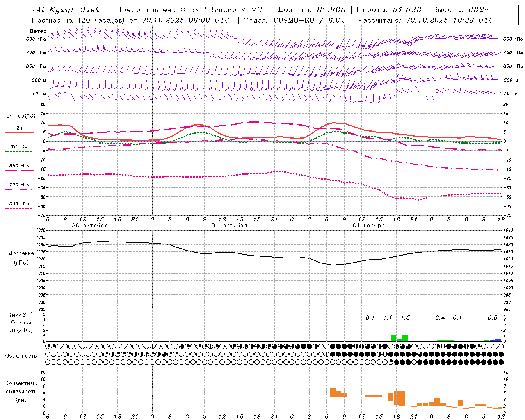Select the 2м temperature legend entry
Screen dimensions: 525x420
19,128
